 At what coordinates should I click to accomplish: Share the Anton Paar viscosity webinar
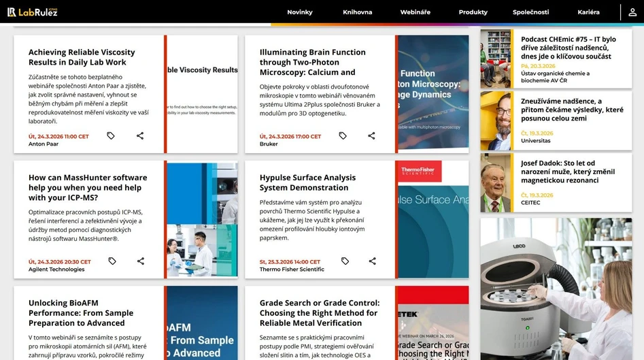[140, 136]
